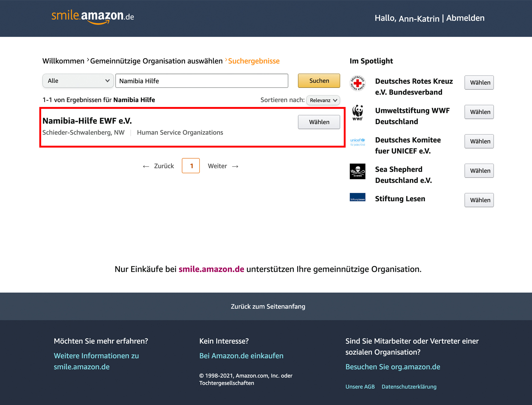Choose Umweltstiftung WWF Deutschland with Wählen
The height and width of the screenshot is (405, 532).
click(x=479, y=112)
